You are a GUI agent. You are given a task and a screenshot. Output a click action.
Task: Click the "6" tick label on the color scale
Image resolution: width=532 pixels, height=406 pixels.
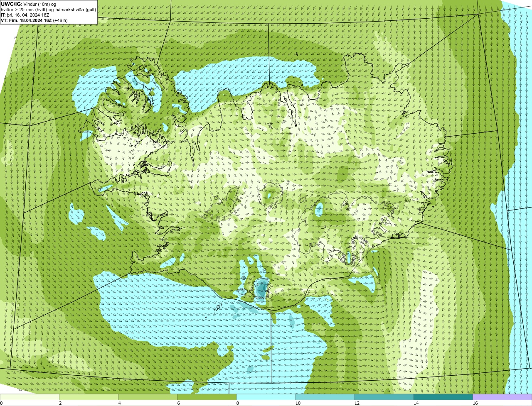tap(178, 403)
